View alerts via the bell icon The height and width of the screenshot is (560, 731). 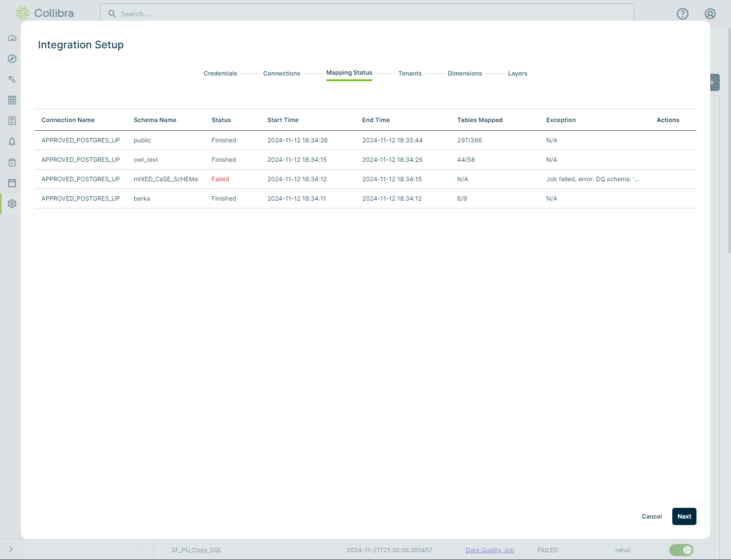point(12,142)
